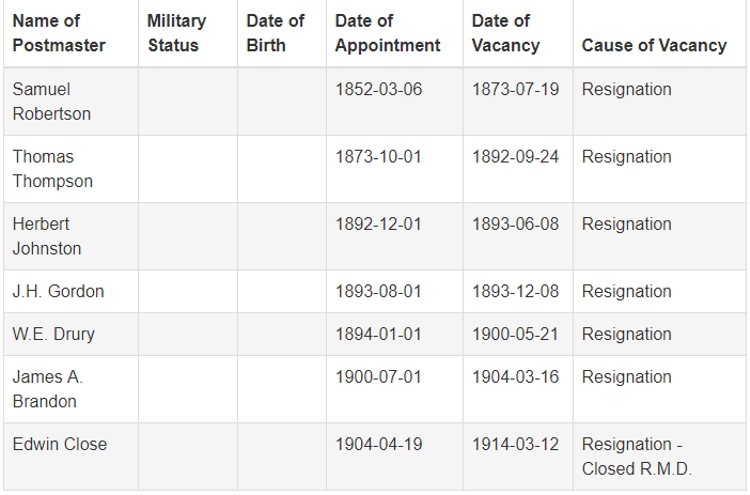Click the Thomas Thompson name cell
The height and width of the screenshot is (495, 750).
point(52,169)
